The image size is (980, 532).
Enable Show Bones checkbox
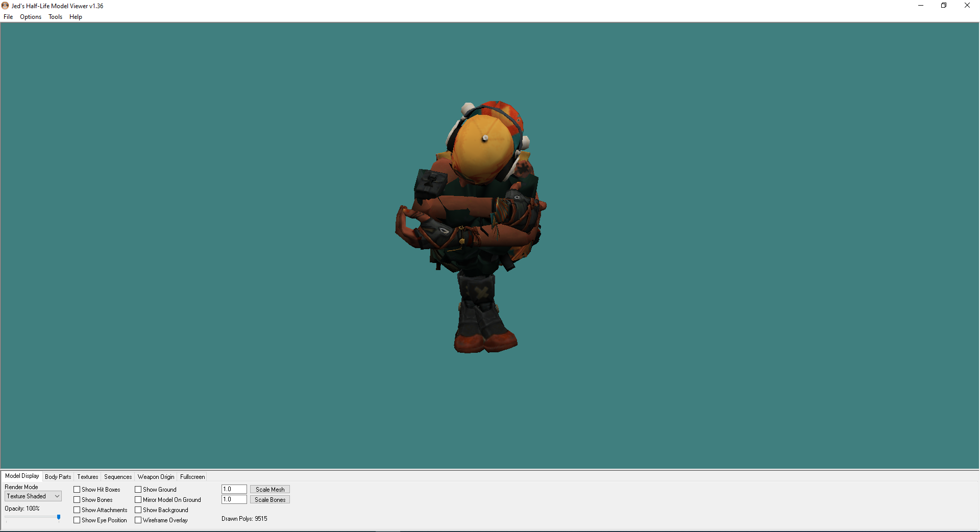[x=77, y=500]
